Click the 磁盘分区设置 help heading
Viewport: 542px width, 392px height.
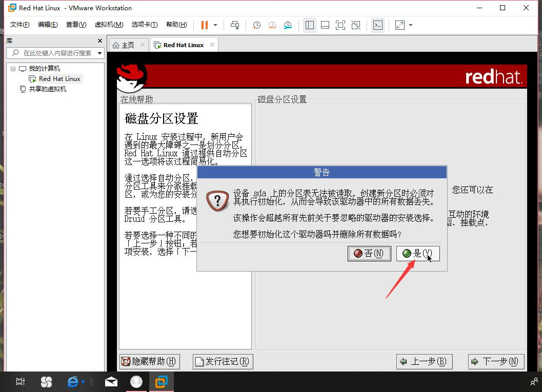pyautogui.click(x=161, y=118)
